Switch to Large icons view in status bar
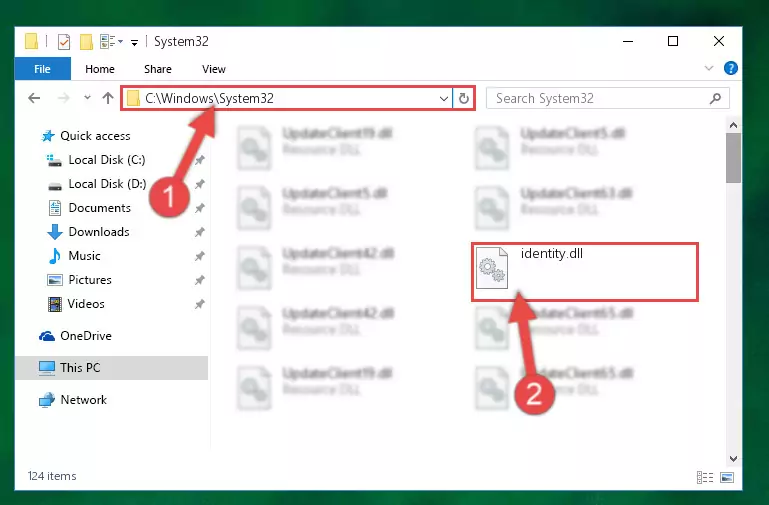769x505 pixels. tap(727, 477)
